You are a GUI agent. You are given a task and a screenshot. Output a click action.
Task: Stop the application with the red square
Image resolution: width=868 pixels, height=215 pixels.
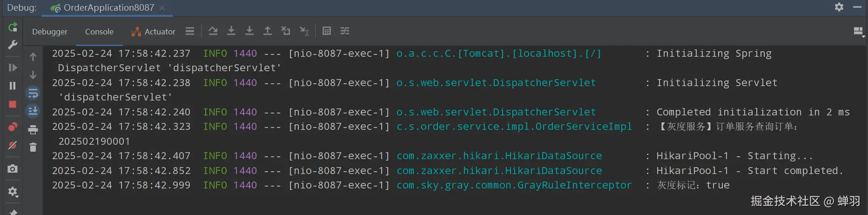pyautogui.click(x=13, y=104)
